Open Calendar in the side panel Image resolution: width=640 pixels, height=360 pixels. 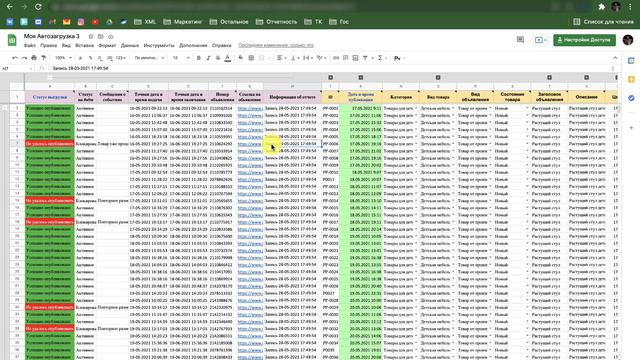[631, 60]
